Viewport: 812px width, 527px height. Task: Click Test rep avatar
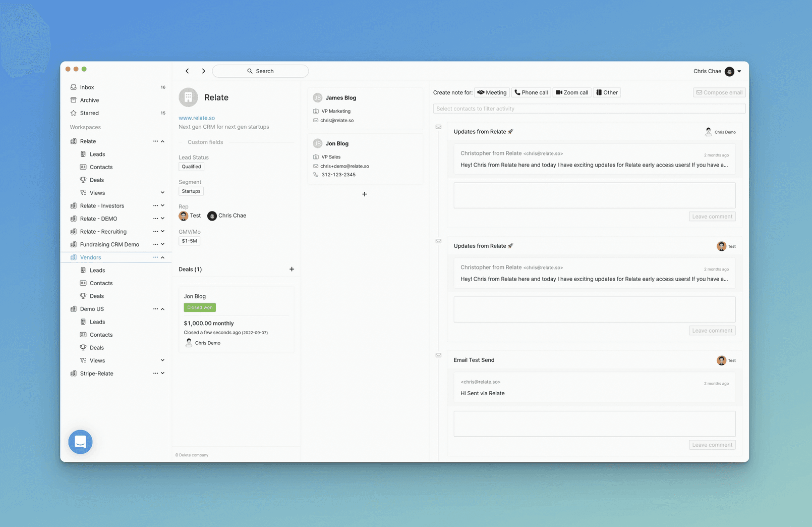click(x=184, y=216)
